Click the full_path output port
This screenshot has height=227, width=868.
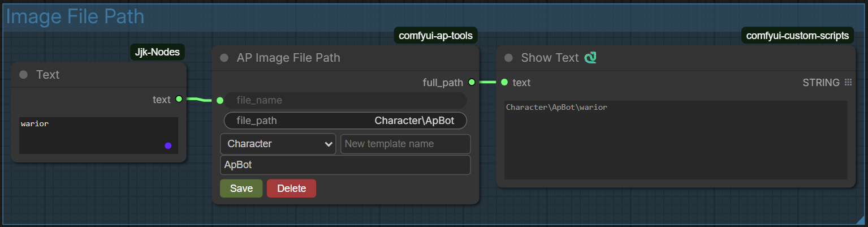click(472, 83)
